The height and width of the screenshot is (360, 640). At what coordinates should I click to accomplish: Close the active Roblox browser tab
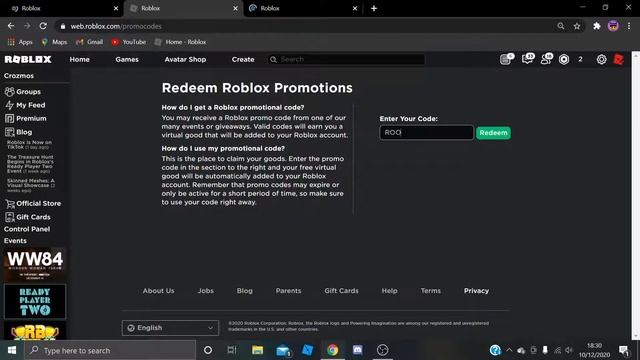(236, 9)
